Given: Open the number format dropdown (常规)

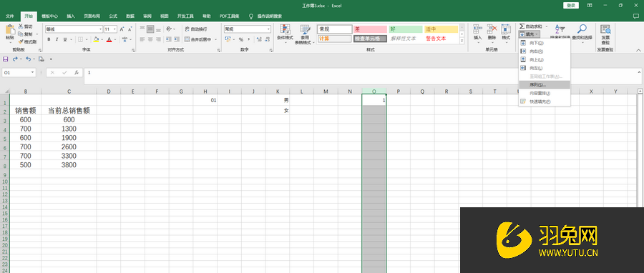Looking at the screenshot, I should click(268, 29).
